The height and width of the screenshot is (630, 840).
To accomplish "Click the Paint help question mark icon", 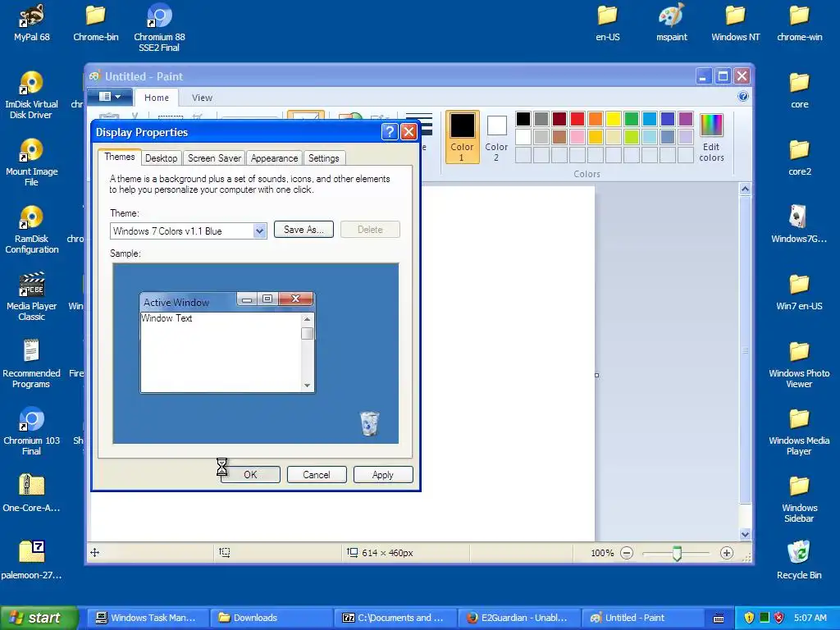I will click(x=743, y=97).
